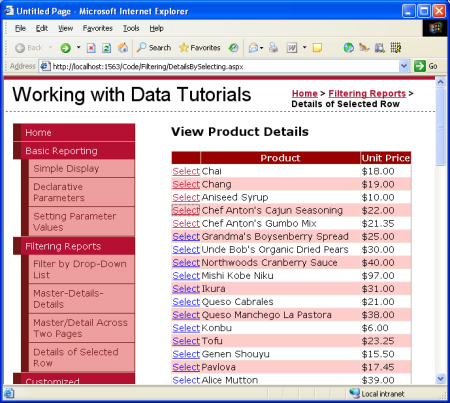Go to the Home page icon in the toolbar
Viewport: 450px width, 403px height.
[123, 48]
